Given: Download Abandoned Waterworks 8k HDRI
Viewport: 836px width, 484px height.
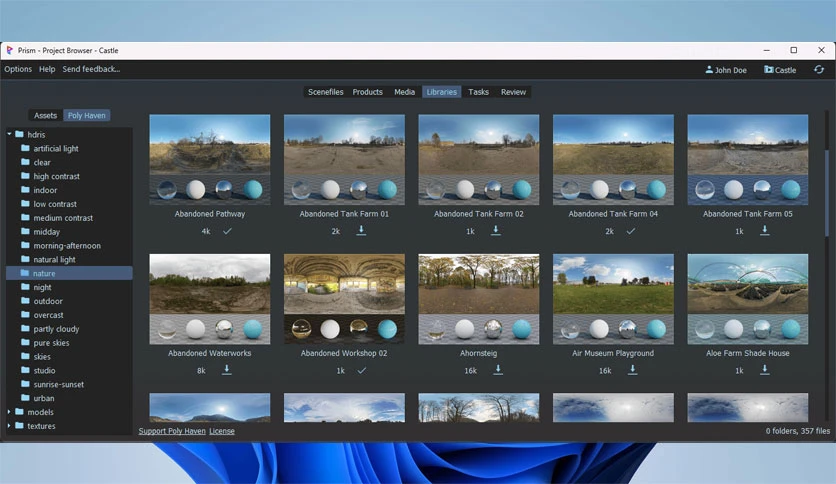Looking at the screenshot, I should pos(227,369).
